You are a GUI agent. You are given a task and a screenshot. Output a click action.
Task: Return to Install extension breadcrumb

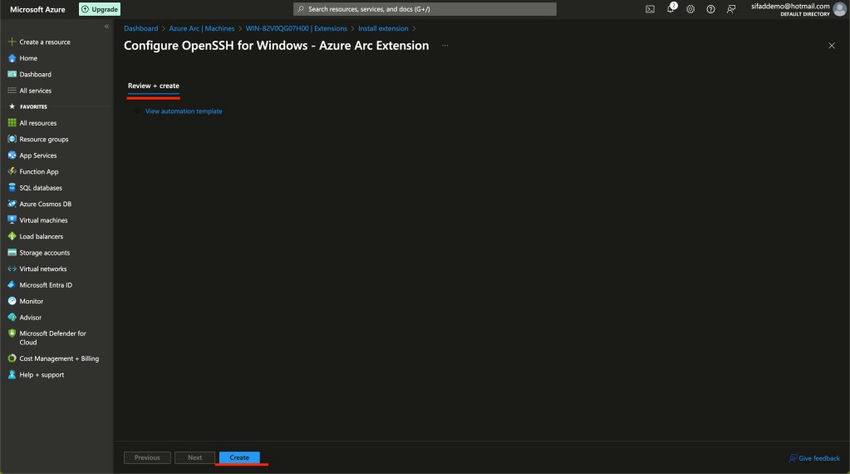pyautogui.click(x=383, y=29)
